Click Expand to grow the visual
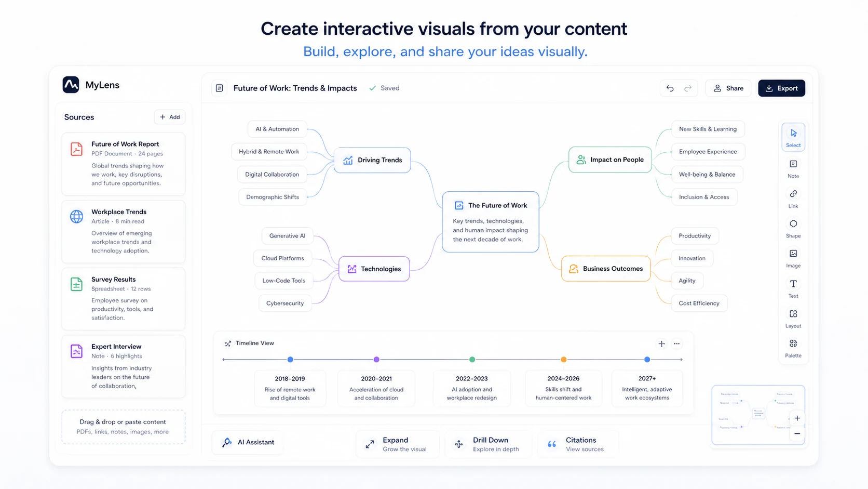This screenshot has height=489, width=868. (x=397, y=444)
